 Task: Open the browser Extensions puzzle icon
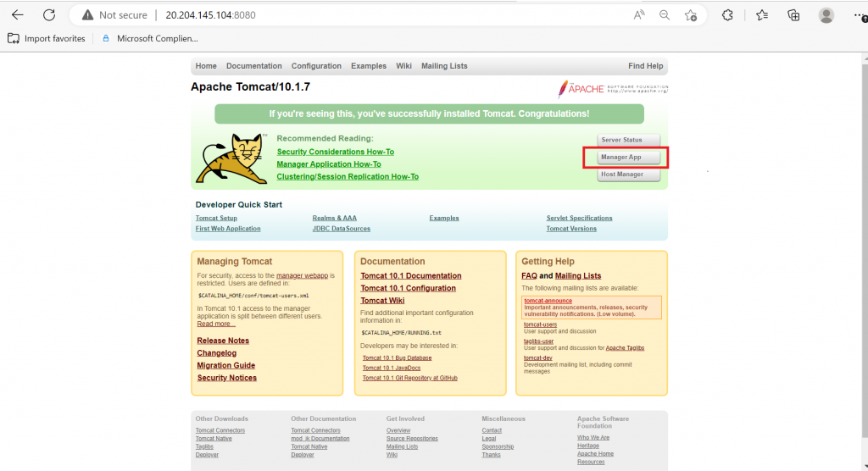[x=727, y=15]
